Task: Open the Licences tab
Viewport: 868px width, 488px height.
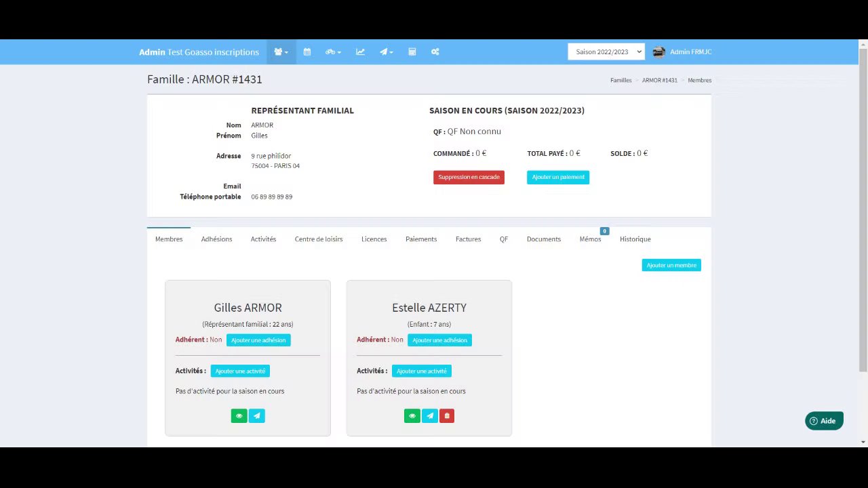Action: point(374,239)
